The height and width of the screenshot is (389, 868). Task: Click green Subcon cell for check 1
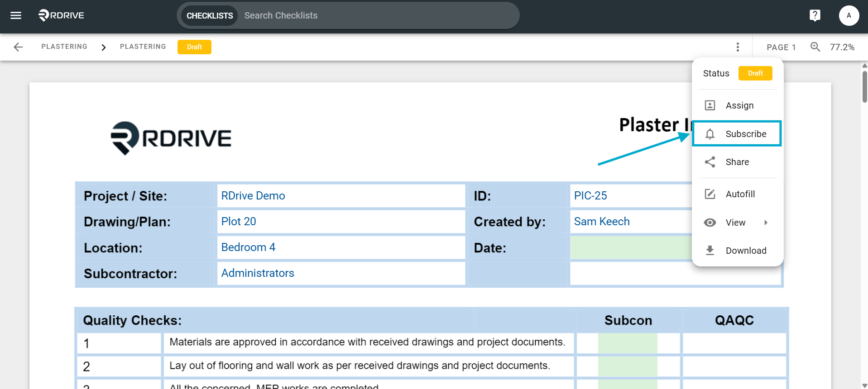(x=628, y=343)
